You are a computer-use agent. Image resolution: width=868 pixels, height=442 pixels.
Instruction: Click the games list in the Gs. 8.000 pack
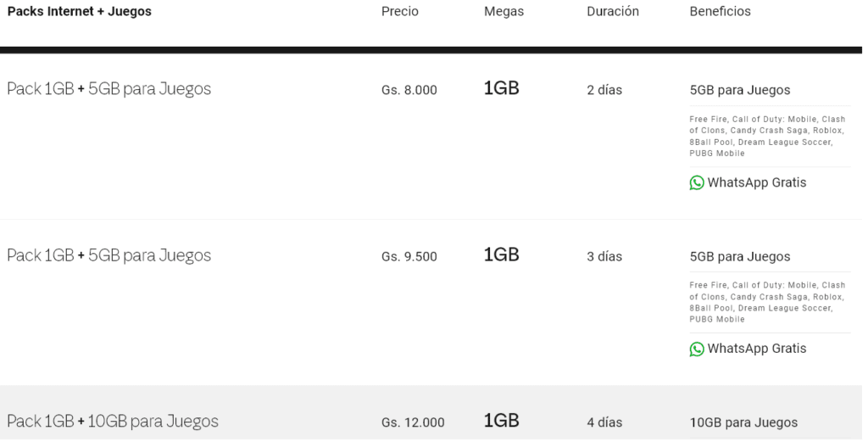point(767,137)
